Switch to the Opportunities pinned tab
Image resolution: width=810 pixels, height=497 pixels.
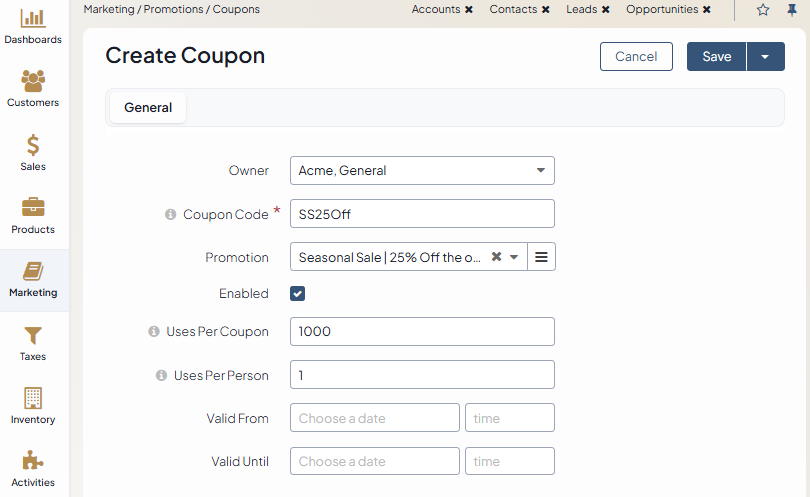pyautogui.click(x=662, y=10)
